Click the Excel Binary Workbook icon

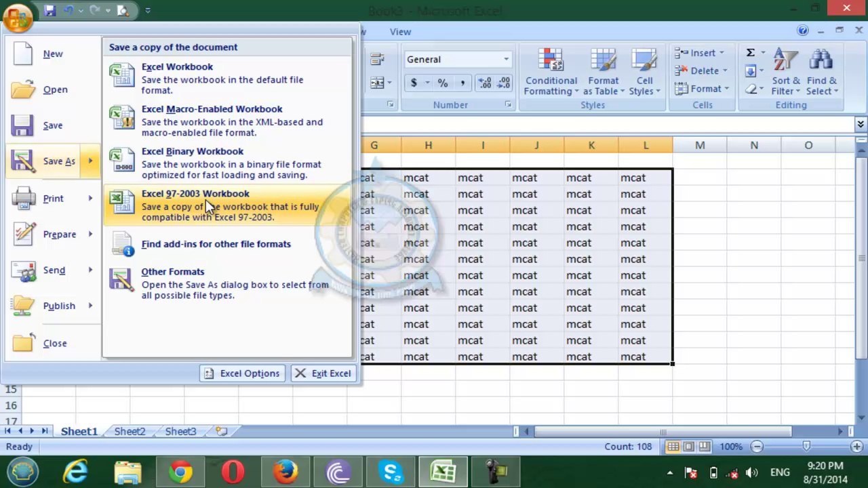[122, 160]
